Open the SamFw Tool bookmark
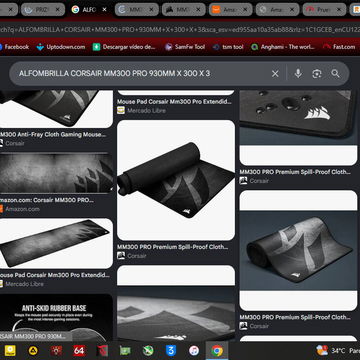This screenshot has width=360, height=360. [185, 47]
